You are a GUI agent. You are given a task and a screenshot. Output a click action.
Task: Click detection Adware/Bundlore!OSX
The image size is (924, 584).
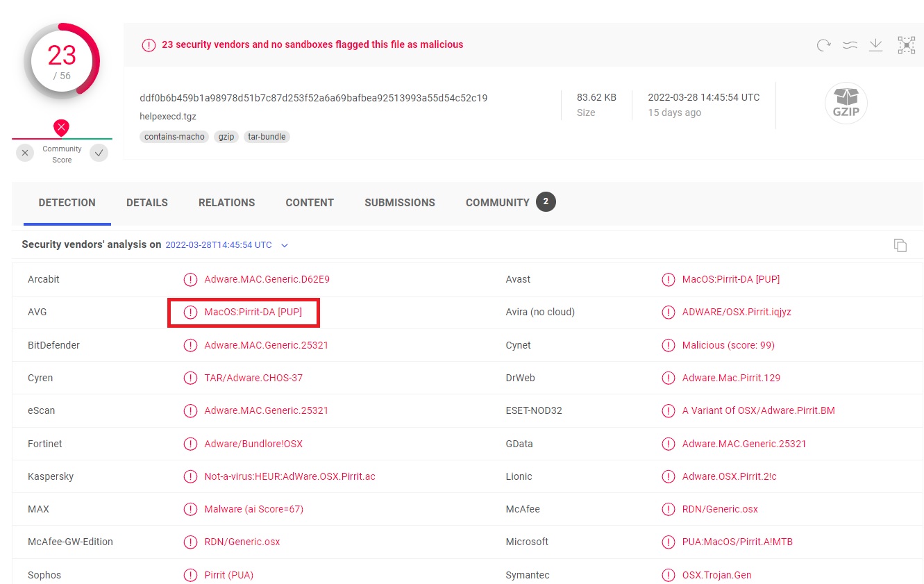point(253,444)
